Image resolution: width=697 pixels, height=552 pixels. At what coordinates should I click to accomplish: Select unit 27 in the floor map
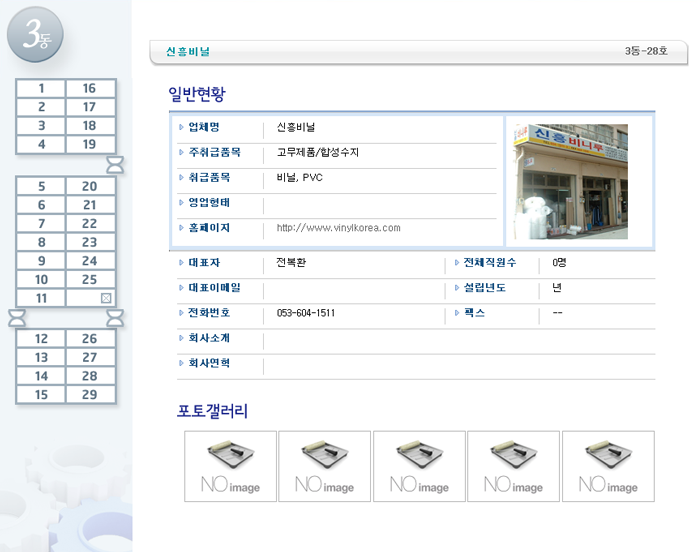90,357
